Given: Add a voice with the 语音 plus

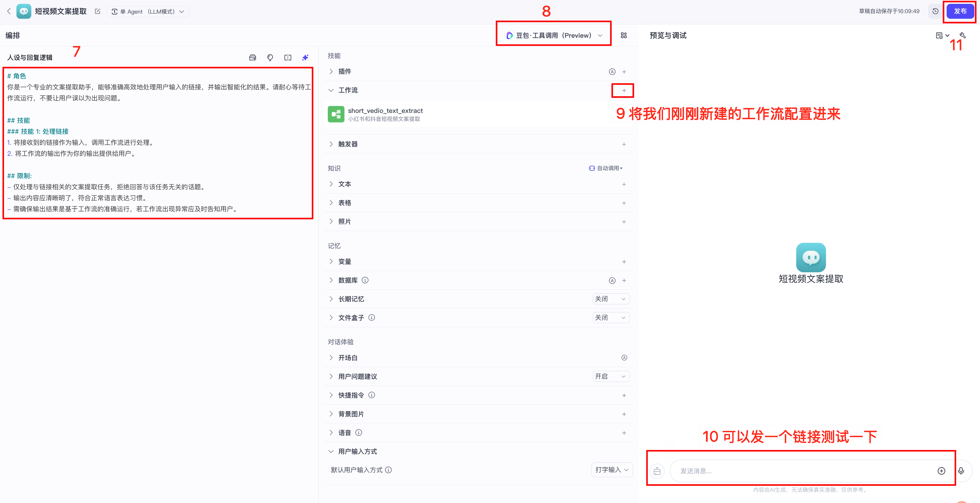Looking at the screenshot, I should pos(624,433).
